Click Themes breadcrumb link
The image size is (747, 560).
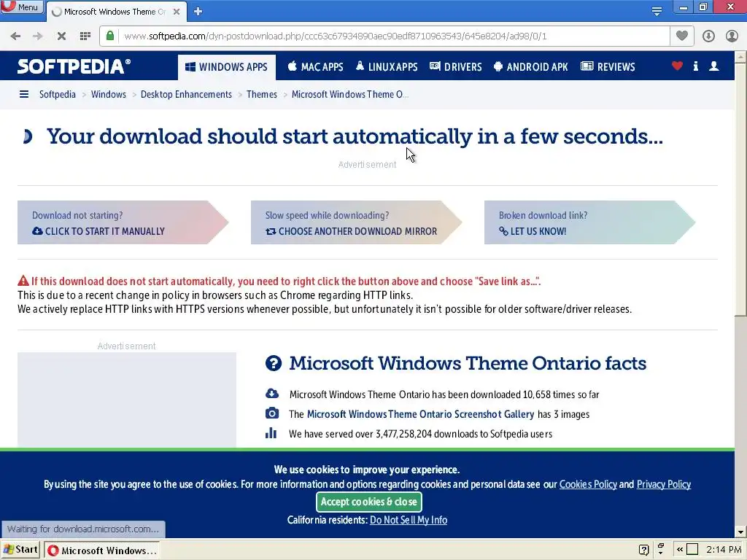262,94
